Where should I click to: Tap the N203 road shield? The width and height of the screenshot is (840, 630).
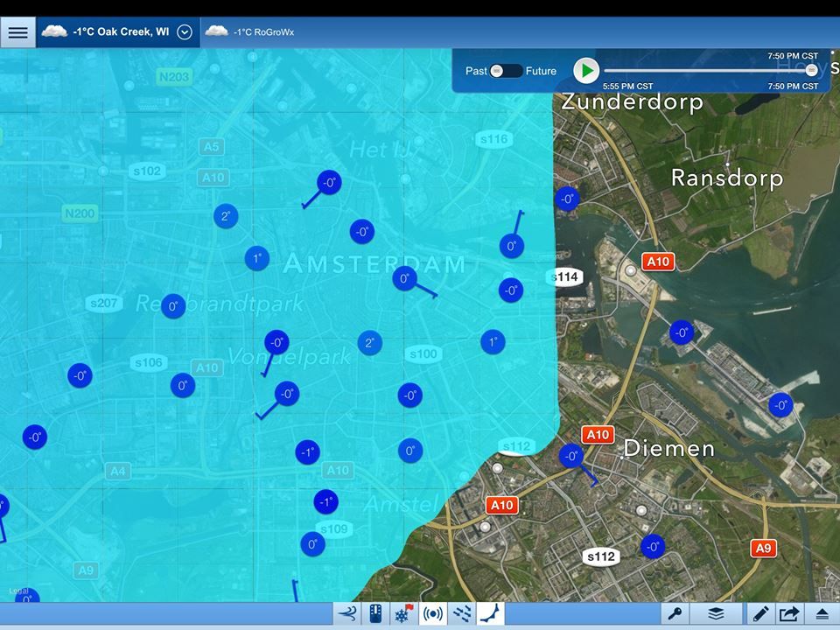[x=174, y=77]
